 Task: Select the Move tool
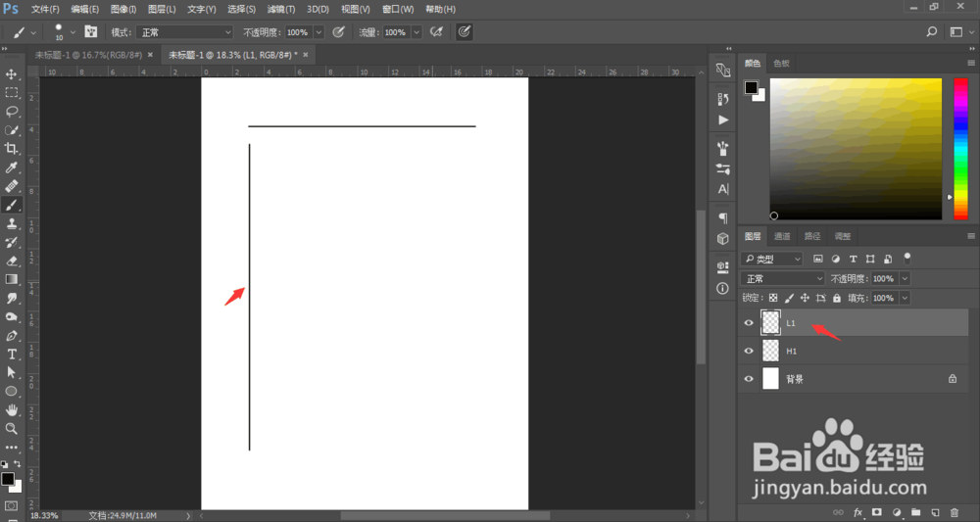(11, 74)
